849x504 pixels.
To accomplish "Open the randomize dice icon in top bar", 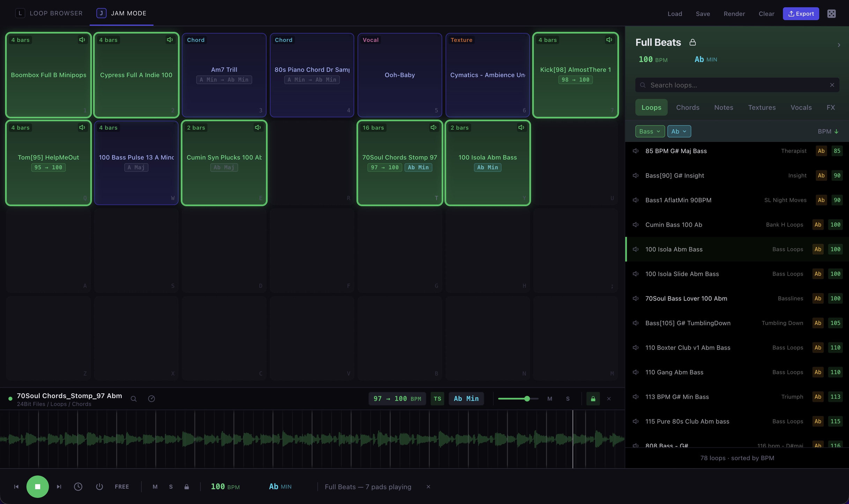I will (x=832, y=14).
